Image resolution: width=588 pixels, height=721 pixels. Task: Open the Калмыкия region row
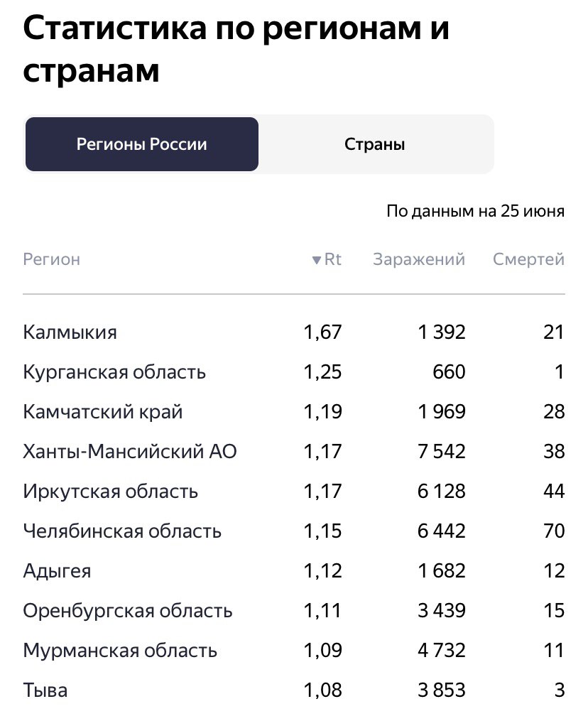click(x=70, y=332)
